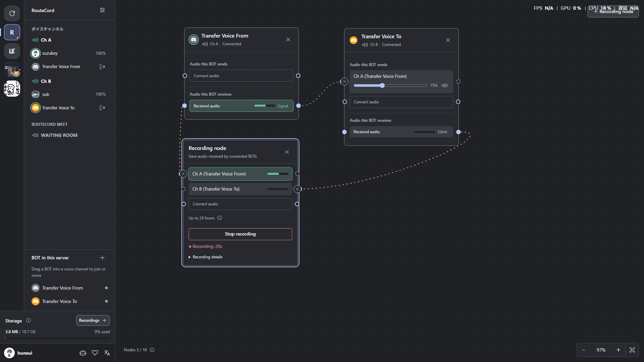Expand Recording details

tap(206, 257)
